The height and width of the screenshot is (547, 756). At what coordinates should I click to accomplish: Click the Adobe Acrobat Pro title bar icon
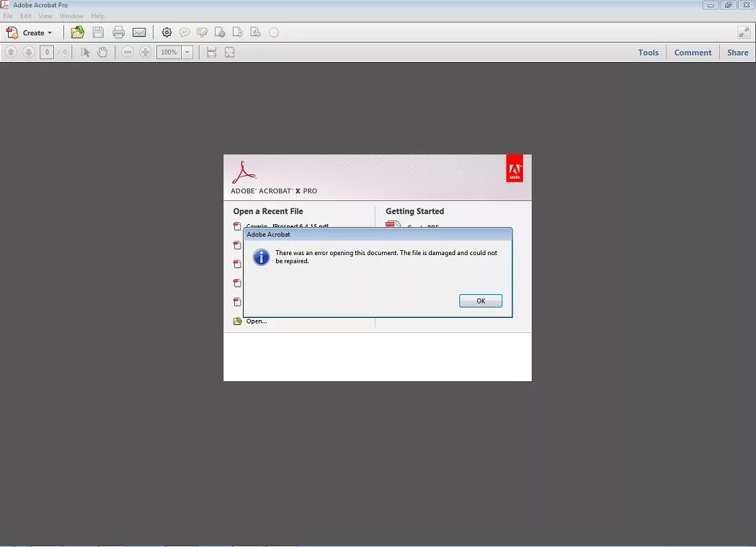[5, 5]
